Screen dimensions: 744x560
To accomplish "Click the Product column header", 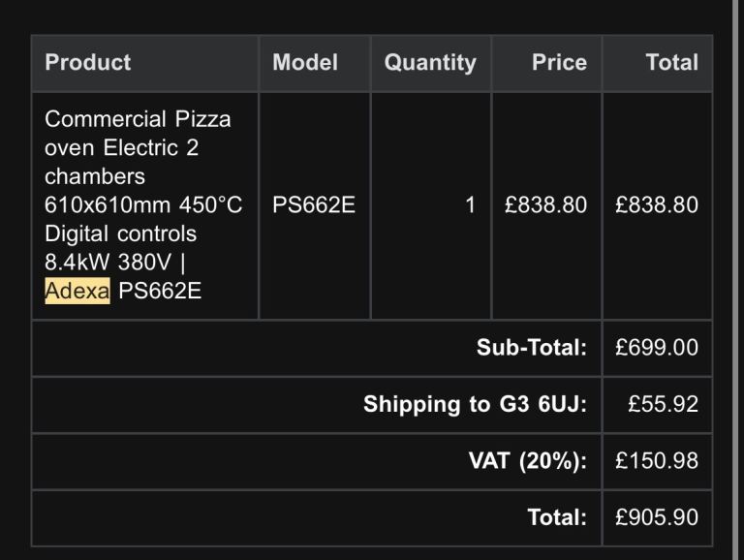I will 87,63.
